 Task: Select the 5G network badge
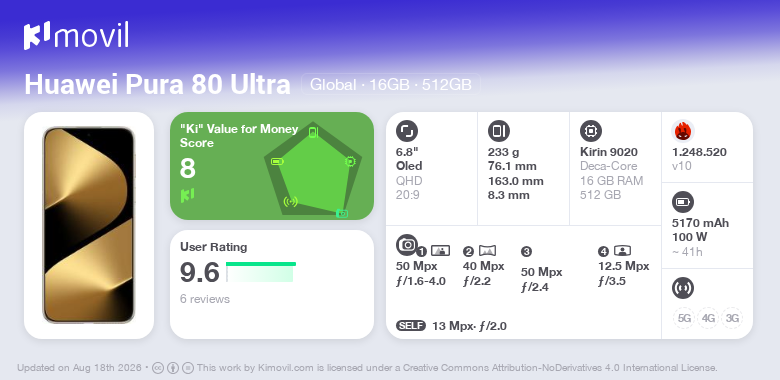(x=684, y=318)
